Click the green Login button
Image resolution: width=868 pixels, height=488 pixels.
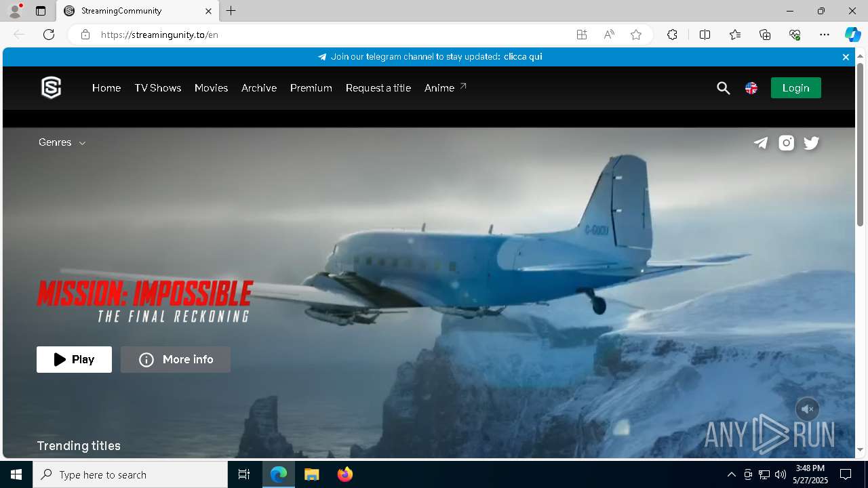[x=795, y=88]
